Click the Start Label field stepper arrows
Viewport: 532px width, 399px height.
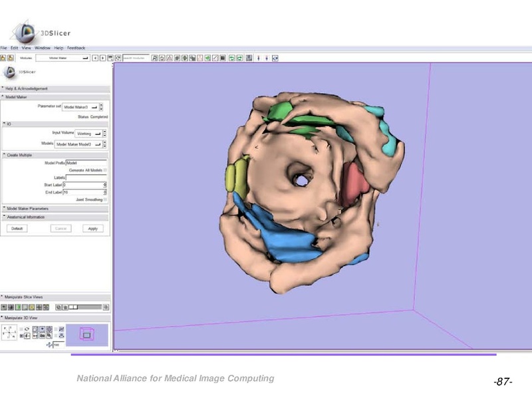105,185
